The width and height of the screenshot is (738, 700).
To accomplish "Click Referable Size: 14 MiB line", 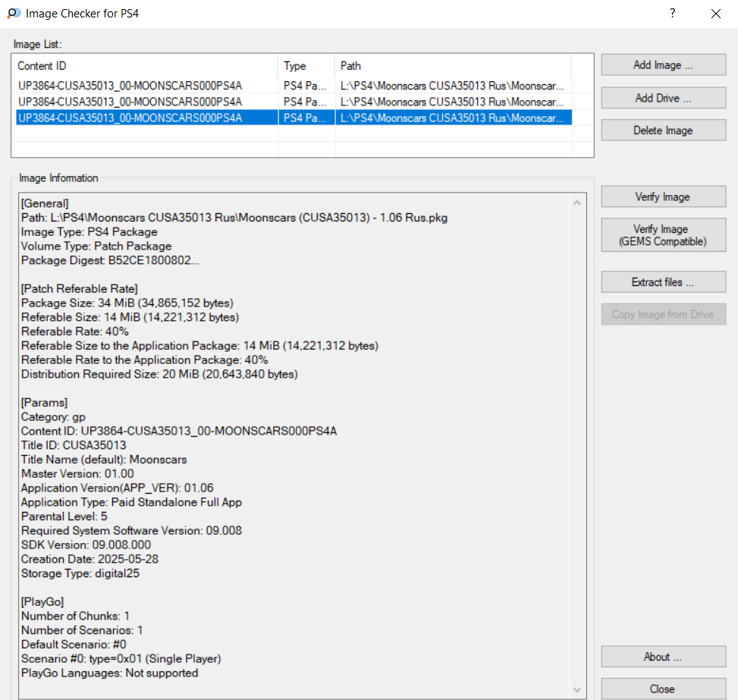I will tap(130, 317).
